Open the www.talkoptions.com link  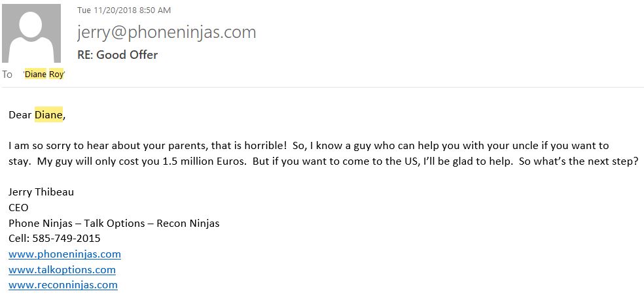pyautogui.click(x=62, y=269)
